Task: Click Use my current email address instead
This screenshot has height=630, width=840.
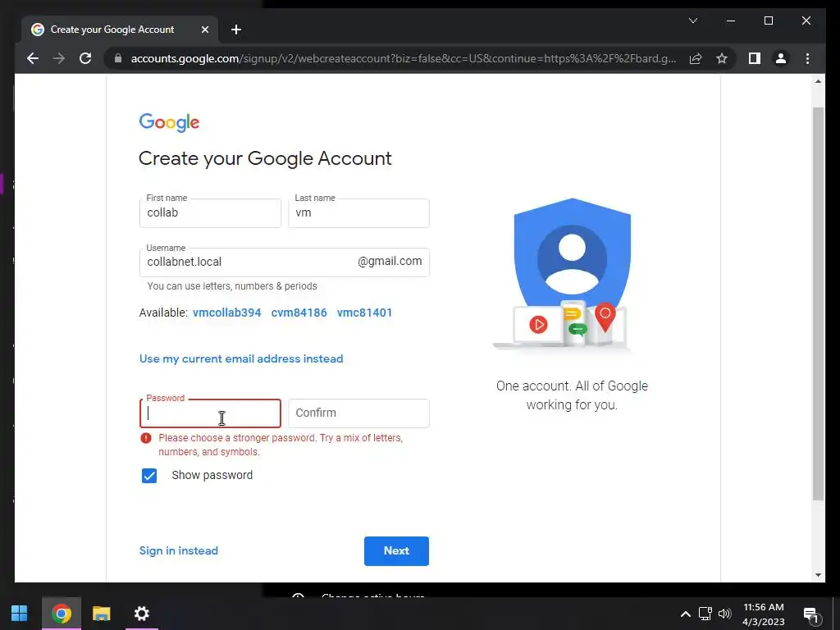Action: pyautogui.click(x=241, y=359)
